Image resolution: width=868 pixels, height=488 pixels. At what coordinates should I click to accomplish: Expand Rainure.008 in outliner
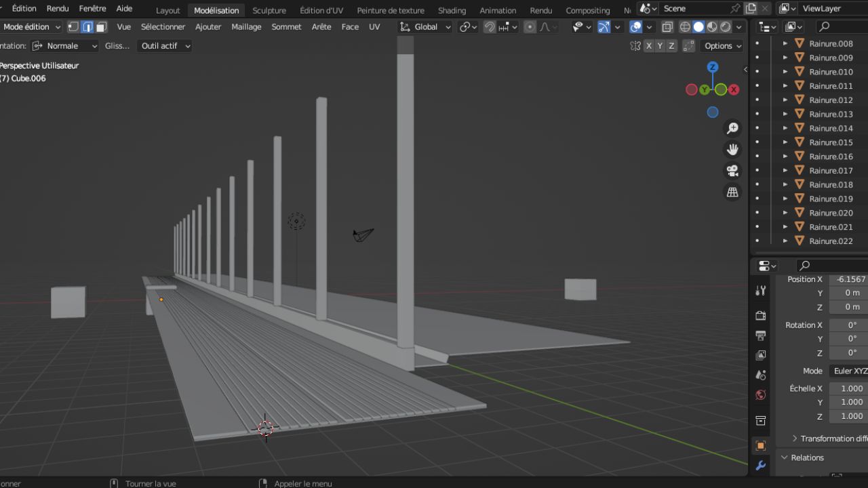(x=785, y=43)
